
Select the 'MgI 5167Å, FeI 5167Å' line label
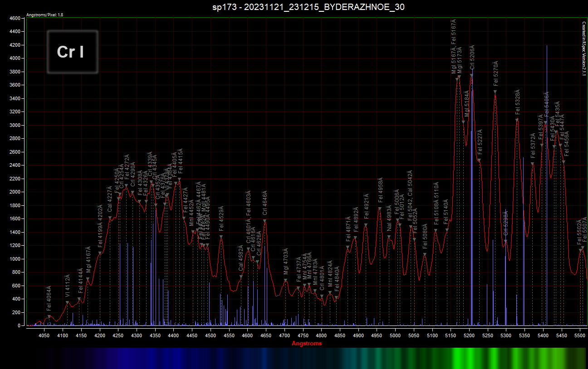click(454, 46)
